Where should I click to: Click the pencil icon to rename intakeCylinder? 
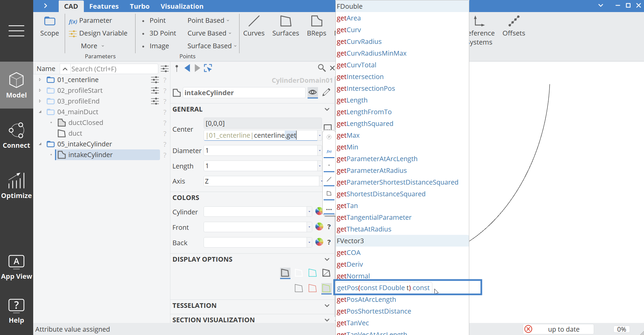326,92
